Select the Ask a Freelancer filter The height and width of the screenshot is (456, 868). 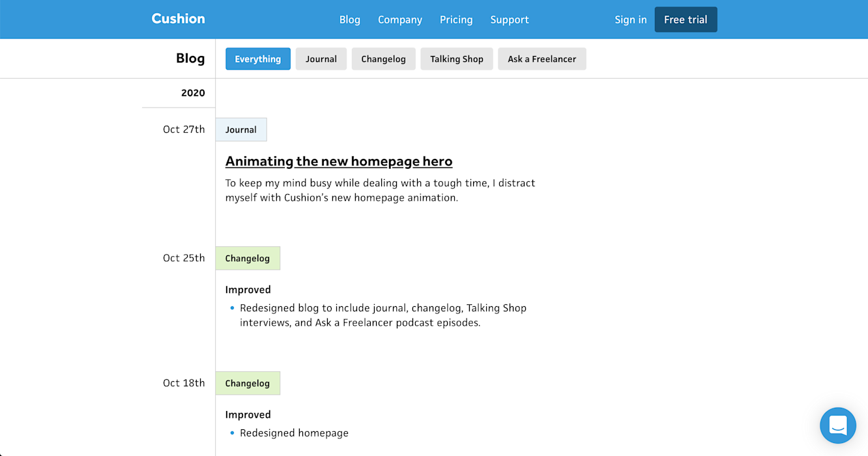pos(542,59)
